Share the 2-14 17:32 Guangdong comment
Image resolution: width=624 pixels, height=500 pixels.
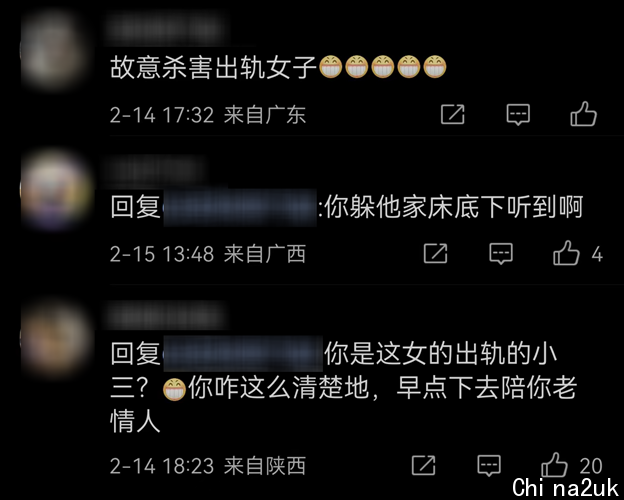[x=453, y=115]
